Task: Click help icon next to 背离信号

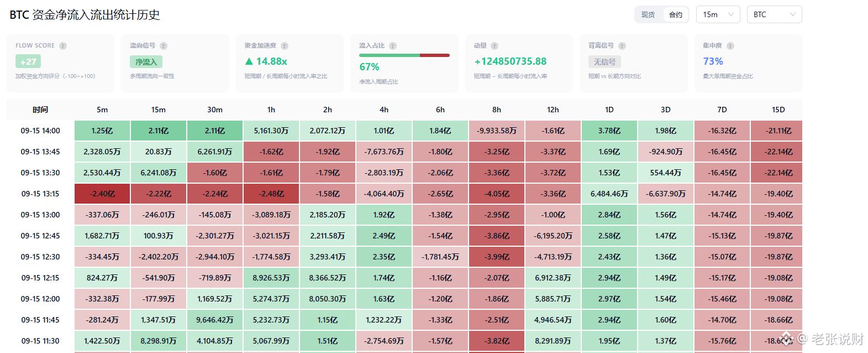Action: [622, 46]
